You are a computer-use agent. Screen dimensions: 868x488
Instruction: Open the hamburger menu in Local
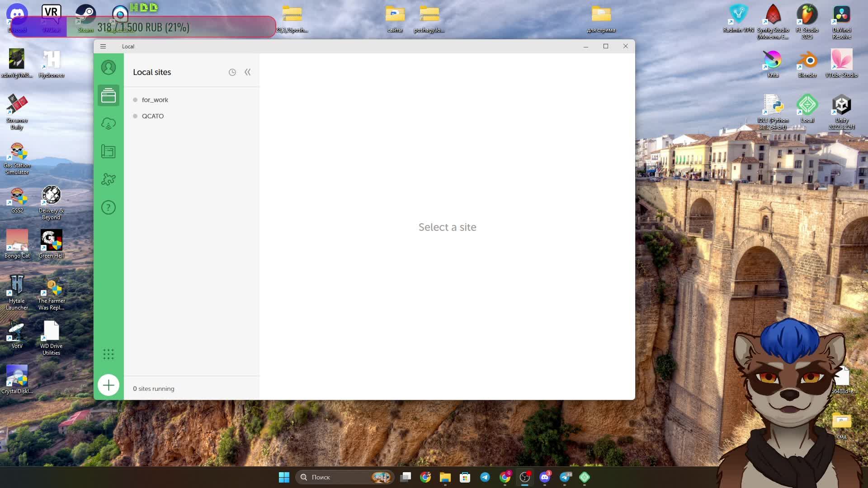click(103, 46)
